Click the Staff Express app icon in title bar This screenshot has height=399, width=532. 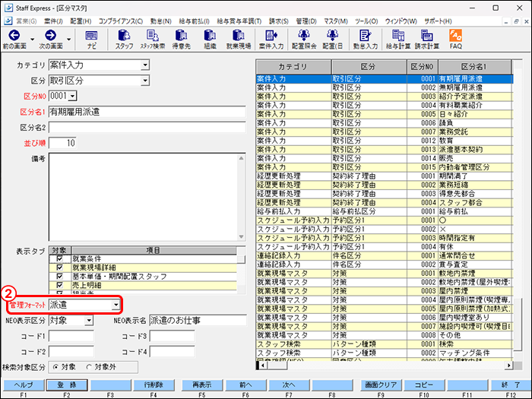pos(8,8)
